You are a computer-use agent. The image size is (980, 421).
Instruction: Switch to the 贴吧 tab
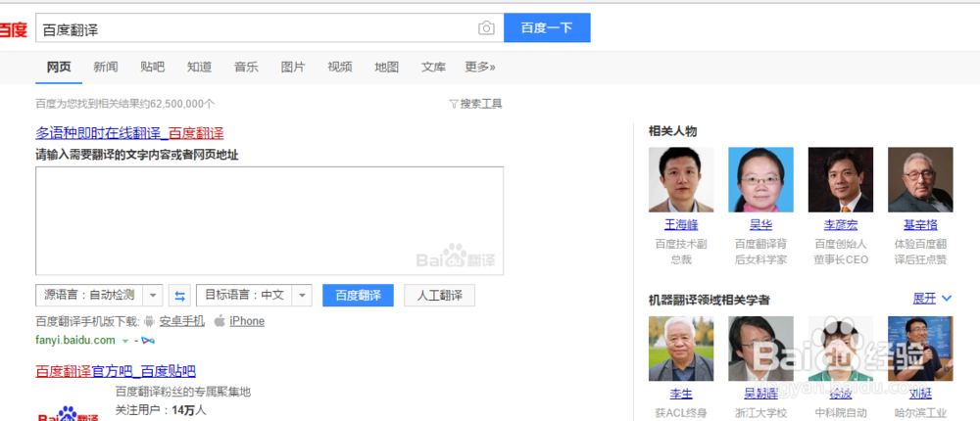(x=153, y=68)
